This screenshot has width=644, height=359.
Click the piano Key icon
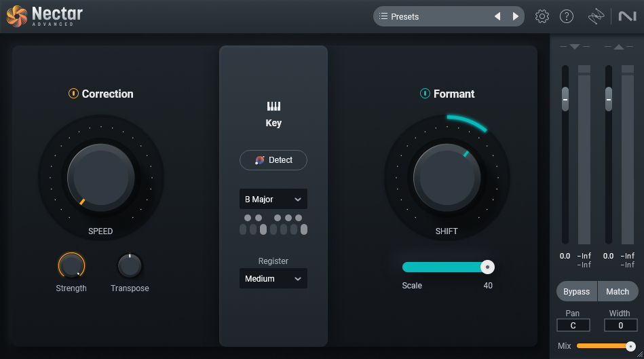pyautogui.click(x=273, y=107)
